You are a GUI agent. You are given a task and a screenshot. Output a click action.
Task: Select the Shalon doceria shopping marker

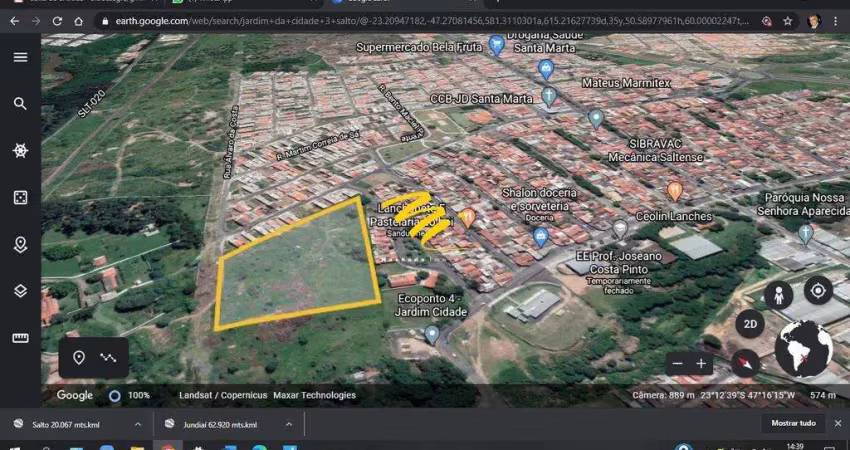coord(540,237)
